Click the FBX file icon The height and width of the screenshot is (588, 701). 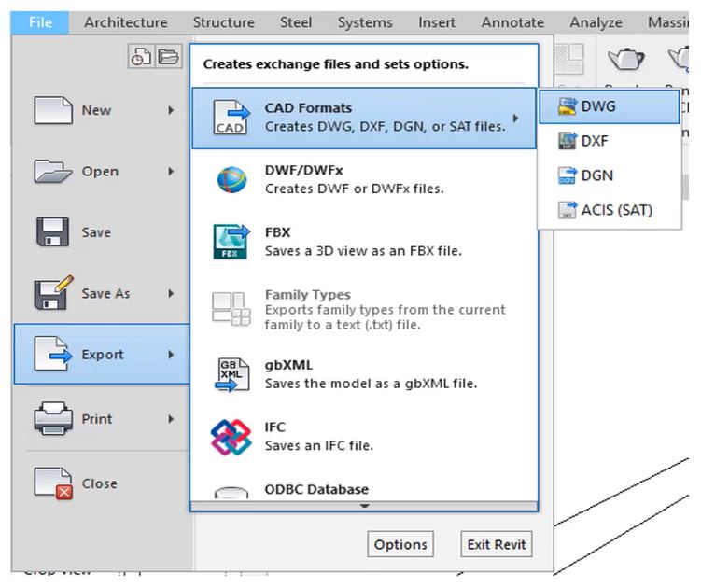pyautogui.click(x=231, y=242)
